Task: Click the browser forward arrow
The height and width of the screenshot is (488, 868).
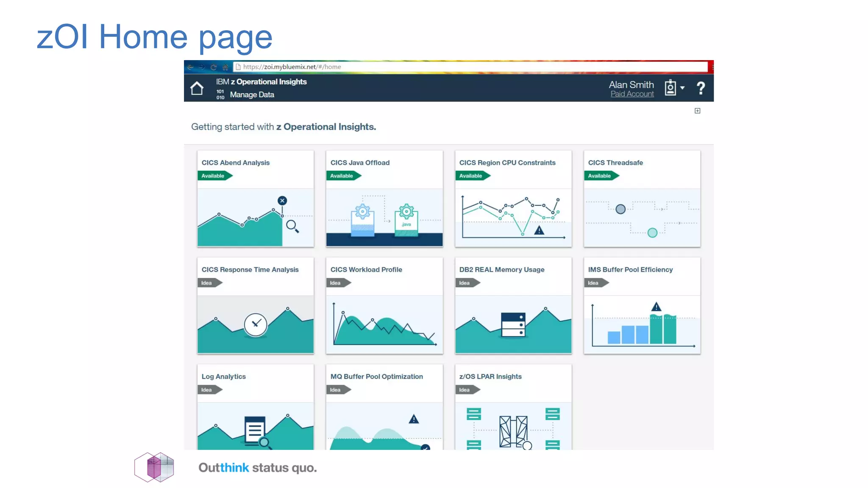Action: (202, 67)
